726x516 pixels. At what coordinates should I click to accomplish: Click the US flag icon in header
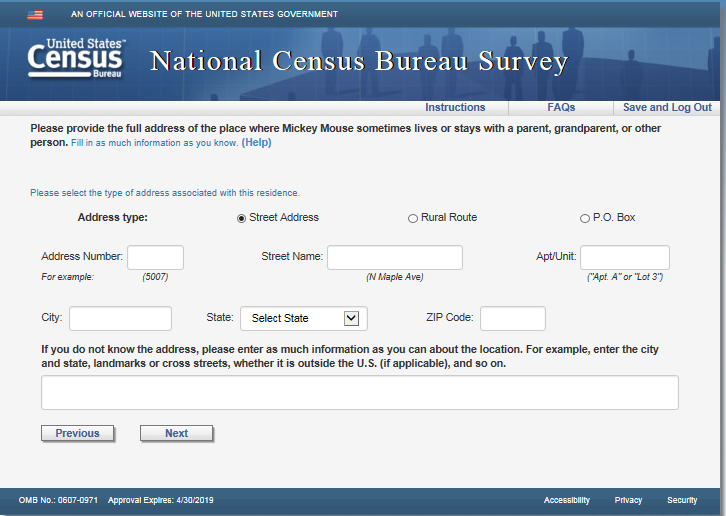click(35, 15)
